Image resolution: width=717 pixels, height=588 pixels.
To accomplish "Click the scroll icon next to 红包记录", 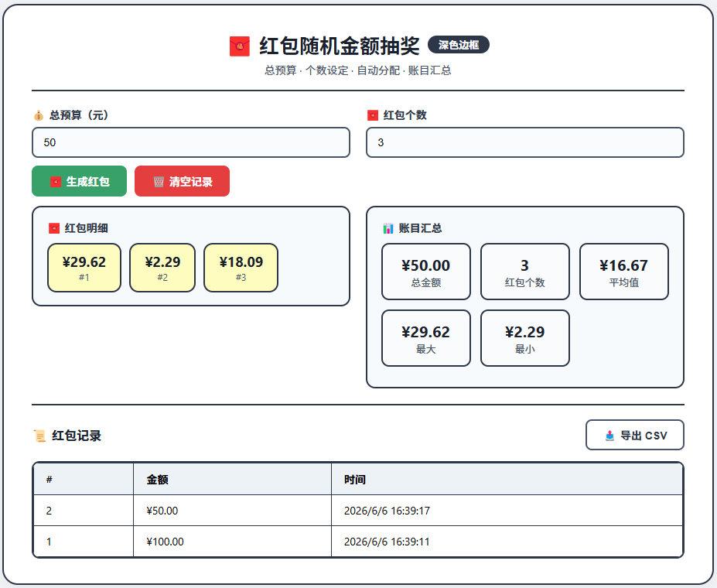I will [39, 436].
